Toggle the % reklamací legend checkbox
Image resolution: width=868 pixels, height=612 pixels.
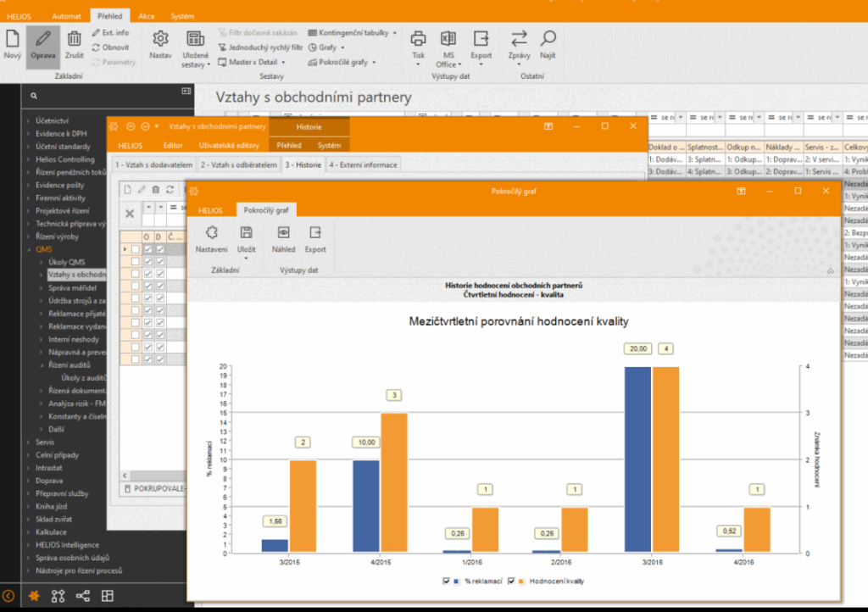click(446, 581)
